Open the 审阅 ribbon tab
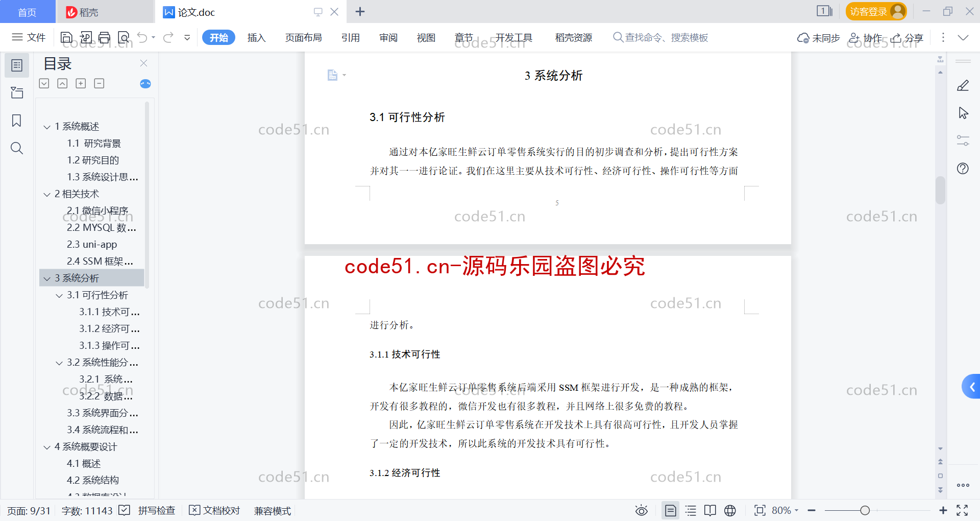The width and height of the screenshot is (980, 521). (388, 37)
